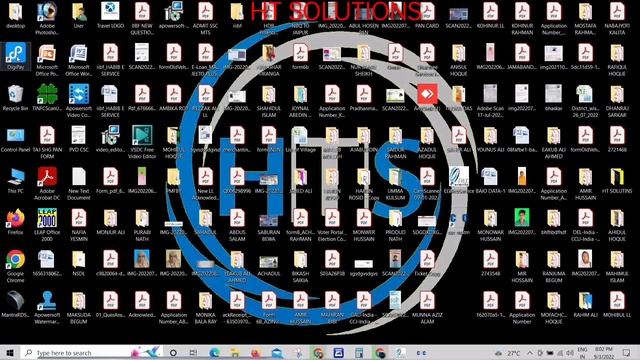Image resolution: width=640 pixels, height=360 pixels.
Task: Open the HT SOLUTIONS folder icon
Action: (x=617, y=180)
